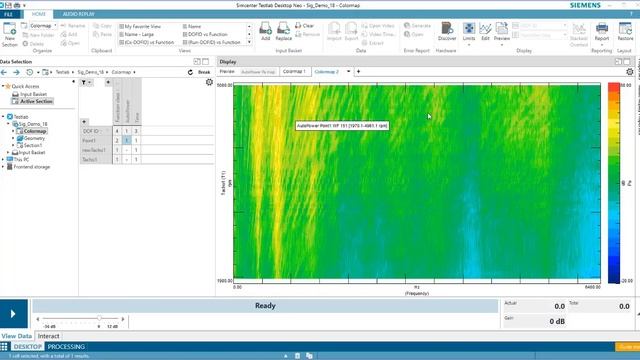Click Open in the Error Report group
This screenshot has width=640, height=360.
click(414, 34)
